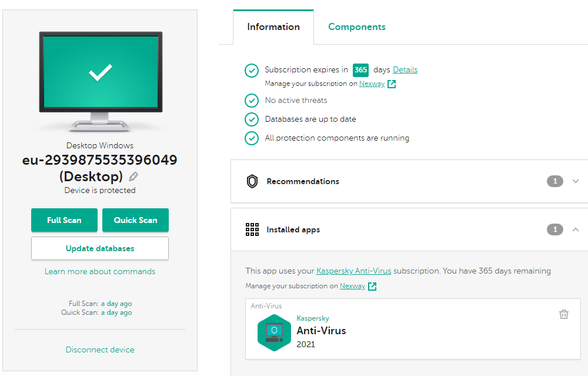Click Full Scan 'a day ago' link
The height and width of the screenshot is (376, 588).
pyautogui.click(x=116, y=304)
